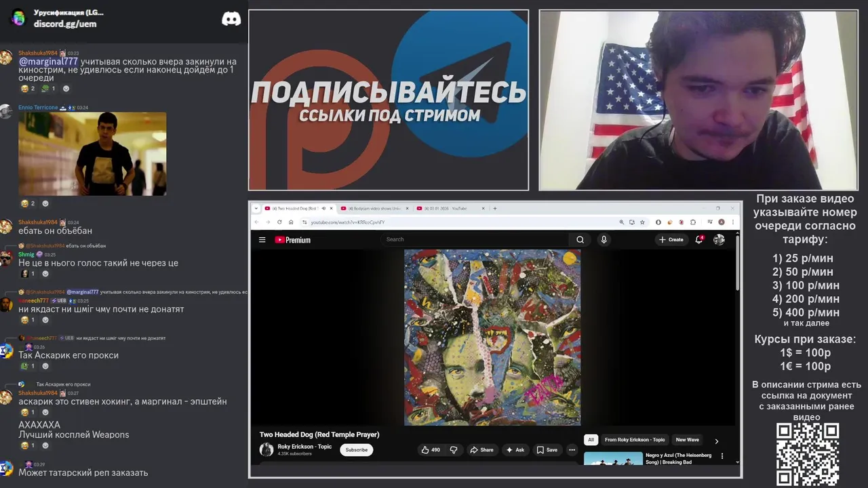The width and height of the screenshot is (868, 488).
Task: Click the YouTube search magnifier button
Action: [580, 239]
